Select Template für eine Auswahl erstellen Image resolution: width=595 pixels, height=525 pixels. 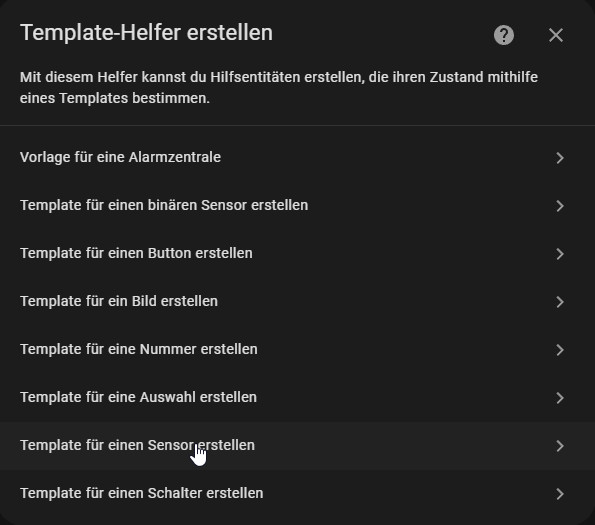coord(298,398)
